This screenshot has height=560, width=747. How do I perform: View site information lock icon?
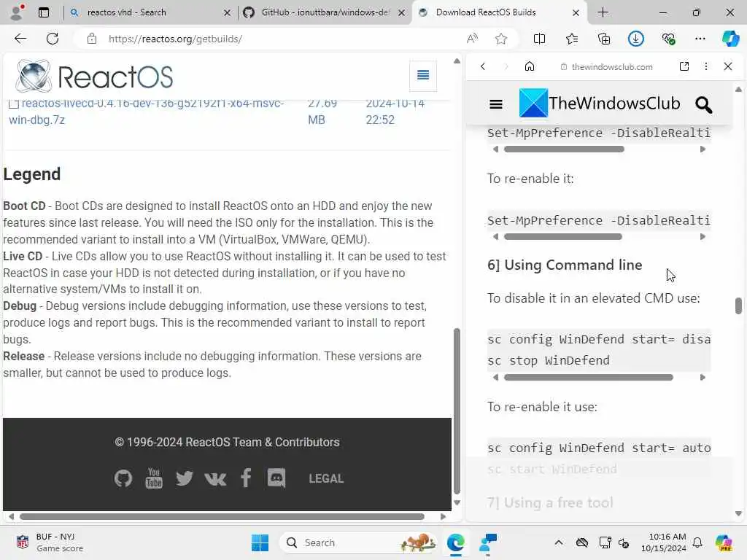pyautogui.click(x=92, y=39)
